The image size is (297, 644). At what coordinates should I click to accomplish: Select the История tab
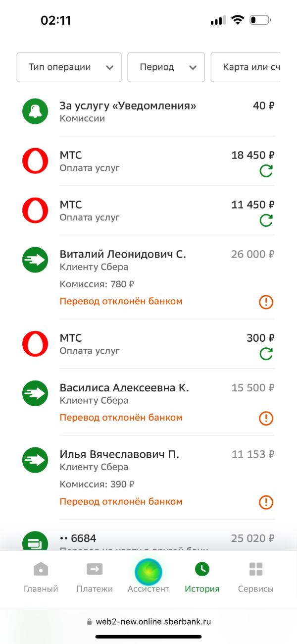pos(202,577)
